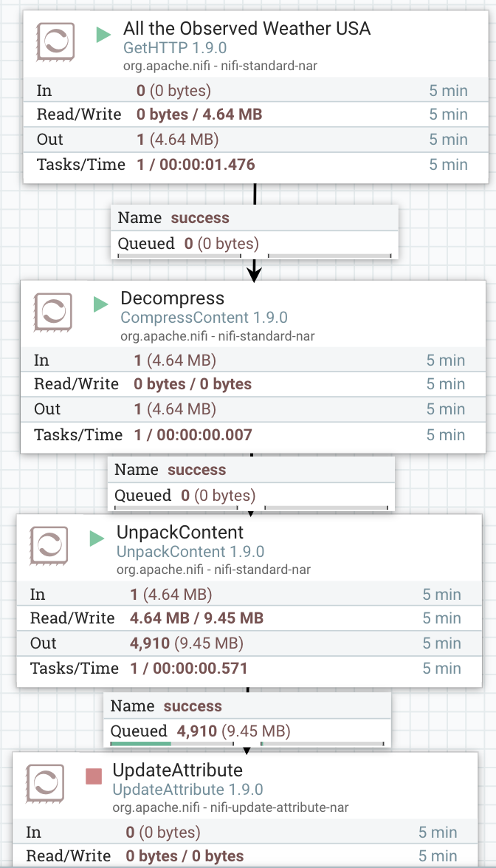Click Decompress 'Tasks/Time 1 / 00:00:00.007' row

point(252,434)
